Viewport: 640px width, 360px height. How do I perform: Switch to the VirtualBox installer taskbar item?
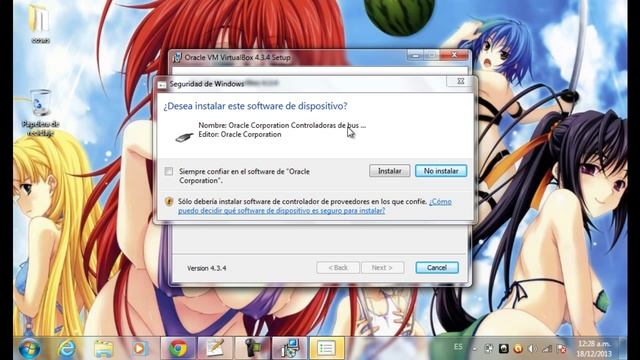pos(289,349)
